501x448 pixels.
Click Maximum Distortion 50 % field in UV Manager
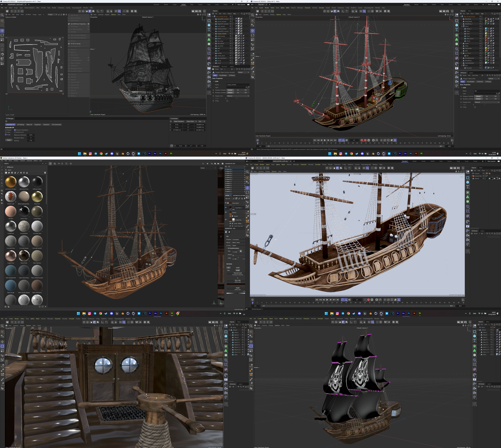tap(31, 135)
